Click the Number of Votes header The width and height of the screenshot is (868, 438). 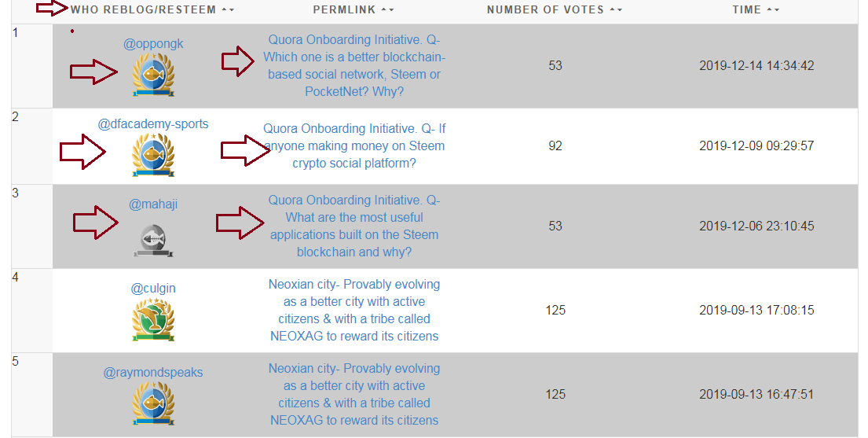pos(545,10)
